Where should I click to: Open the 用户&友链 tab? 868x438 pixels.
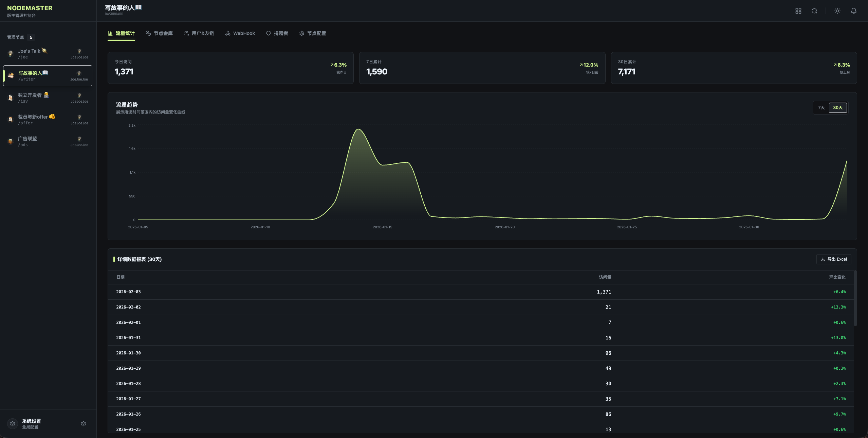click(x=199, y=33)
